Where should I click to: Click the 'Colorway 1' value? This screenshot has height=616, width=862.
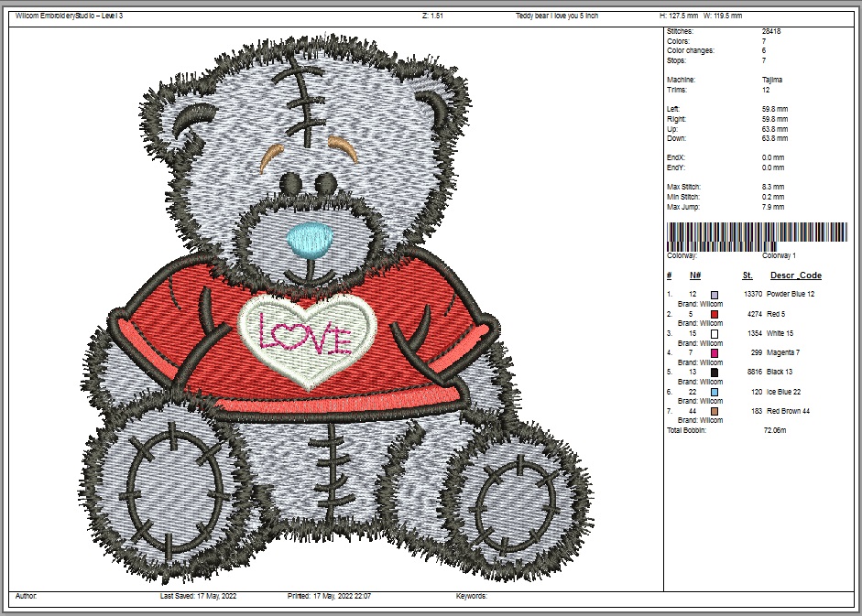tap(779, 255)
